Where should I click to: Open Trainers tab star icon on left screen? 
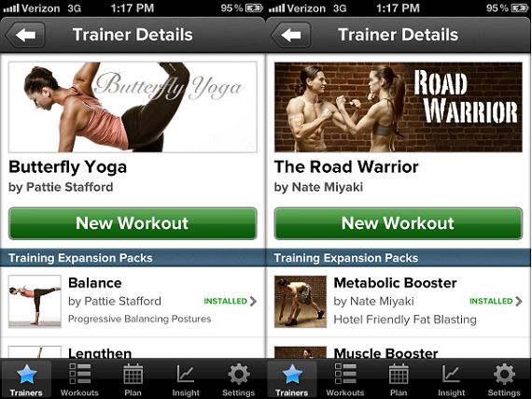[26, 374]
